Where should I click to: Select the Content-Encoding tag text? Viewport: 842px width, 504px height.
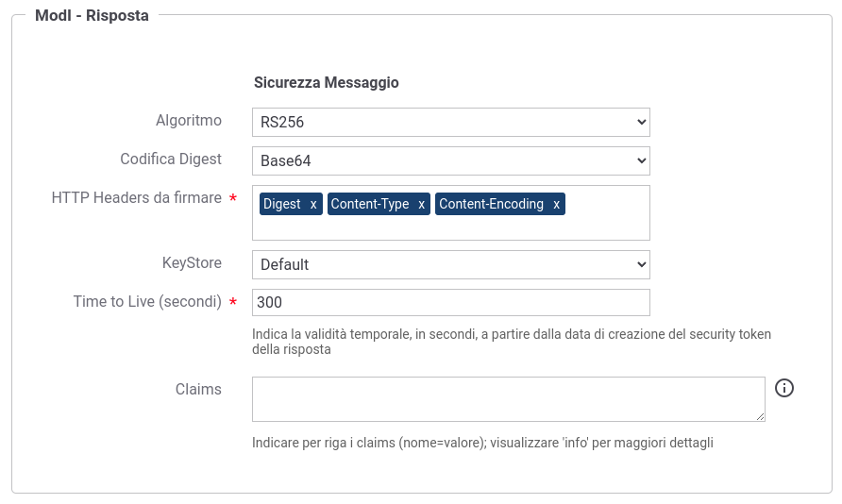pyautogui.click(x=492, y=204)
